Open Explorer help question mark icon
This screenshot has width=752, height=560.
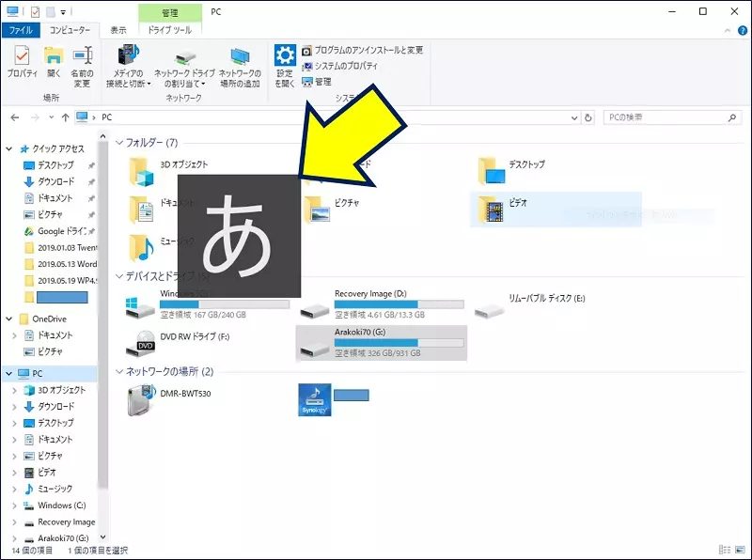coord(743,31)
